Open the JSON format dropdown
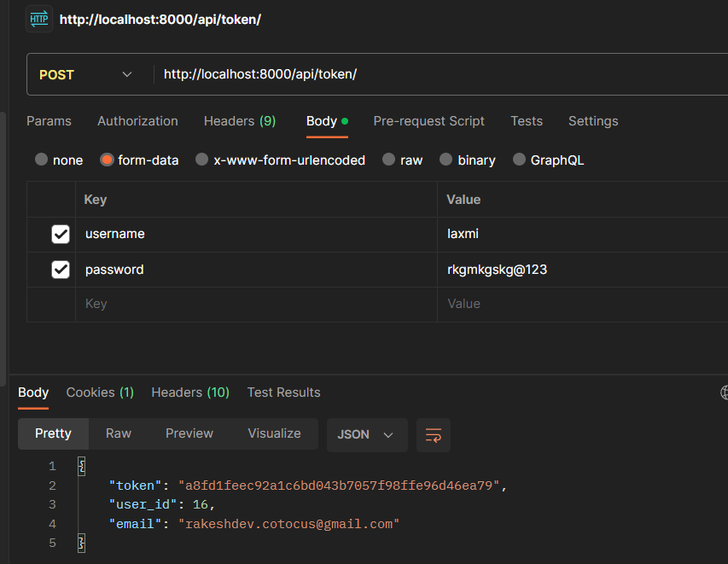This screenshot has width=728, height=564. click(x=367, y=435)
